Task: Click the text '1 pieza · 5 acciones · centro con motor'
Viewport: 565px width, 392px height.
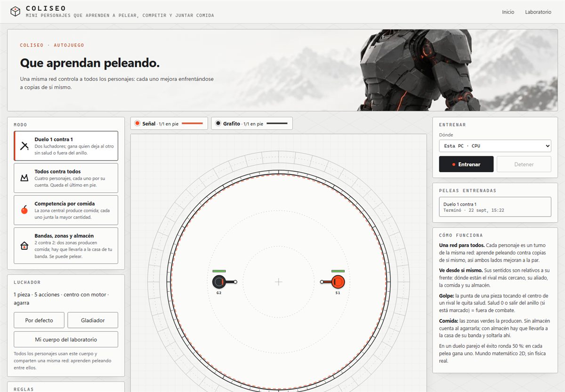Action: click(61, 295)
